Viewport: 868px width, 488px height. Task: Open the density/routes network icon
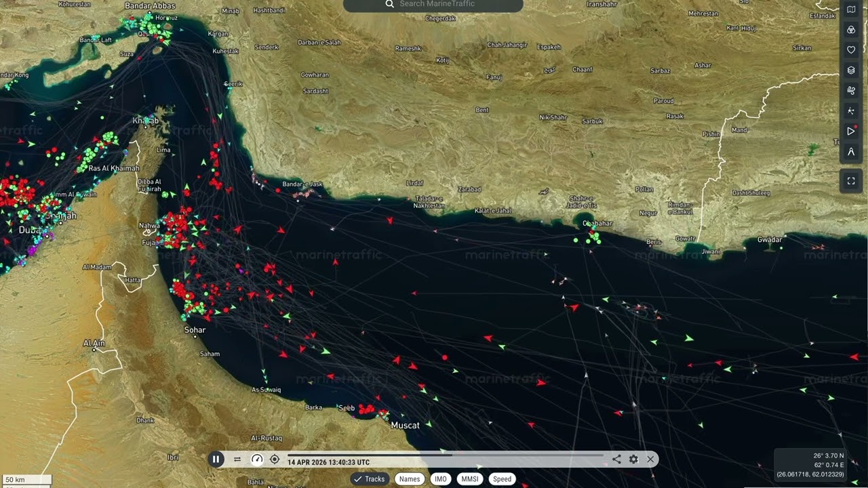click(x=851, y=110)
